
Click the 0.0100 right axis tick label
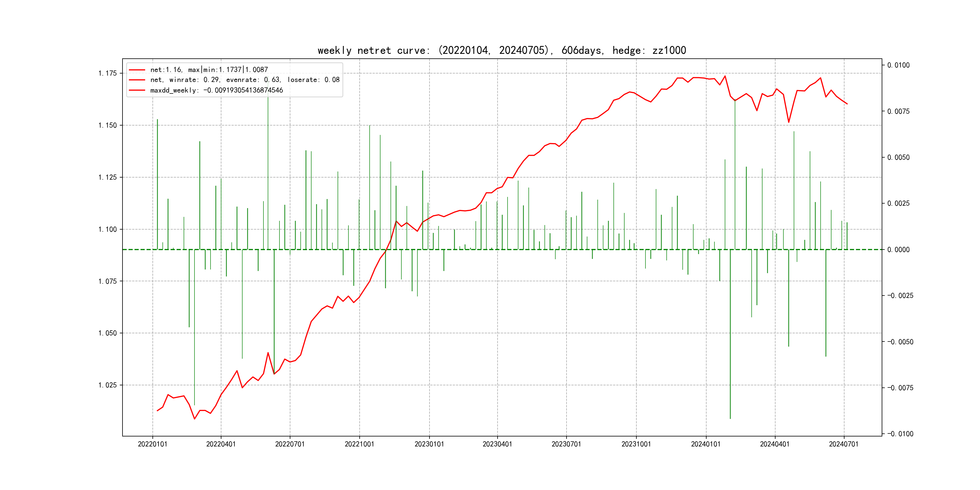[x=898, y=65]
